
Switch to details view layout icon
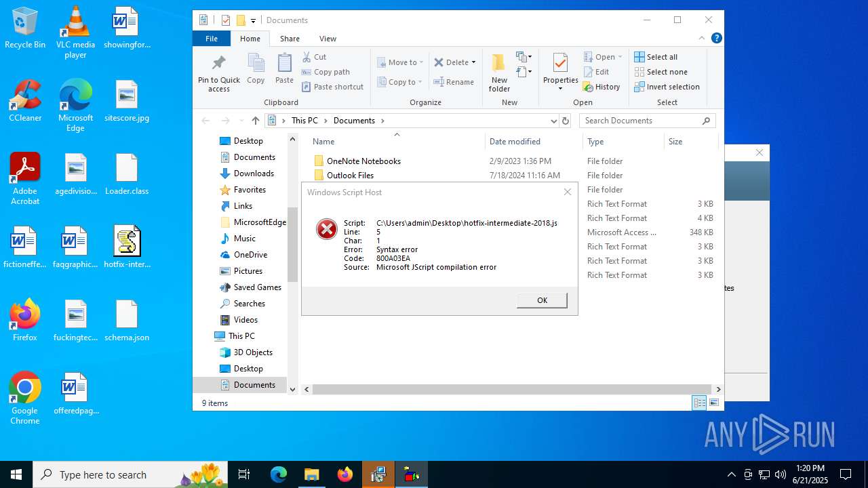(699, 403)
